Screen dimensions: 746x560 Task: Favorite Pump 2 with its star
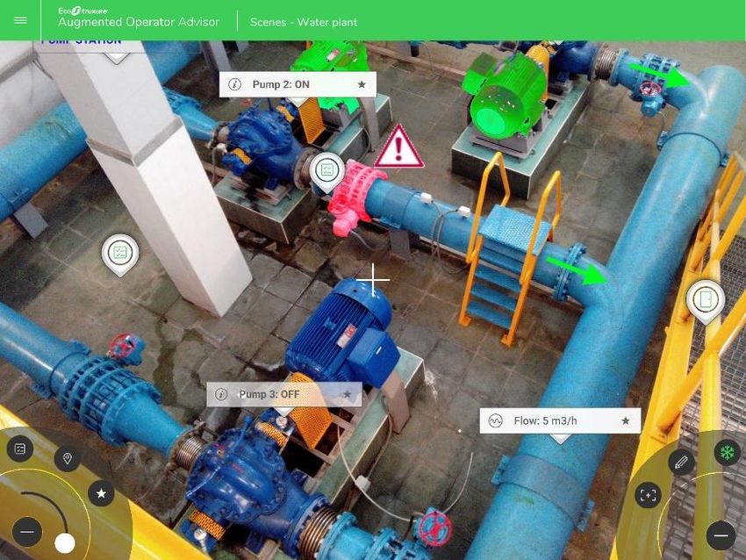pos(362,84)
